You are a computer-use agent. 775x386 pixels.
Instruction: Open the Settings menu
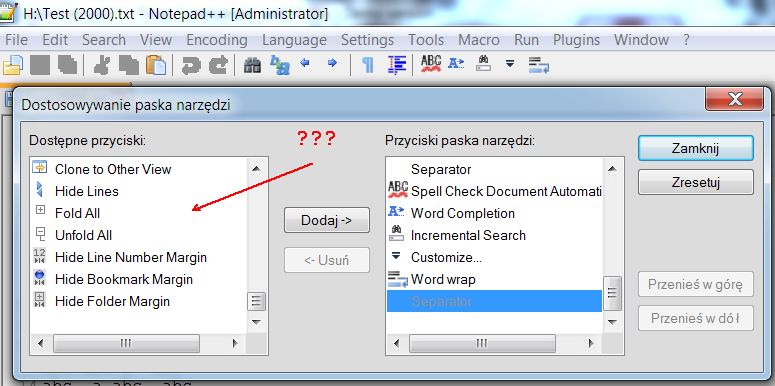tap(367, 40)
